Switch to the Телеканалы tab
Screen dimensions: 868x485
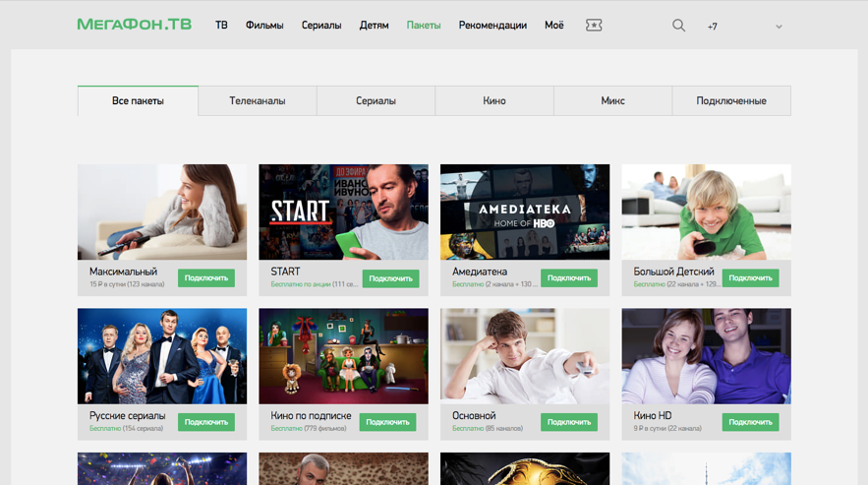point(258,101)
